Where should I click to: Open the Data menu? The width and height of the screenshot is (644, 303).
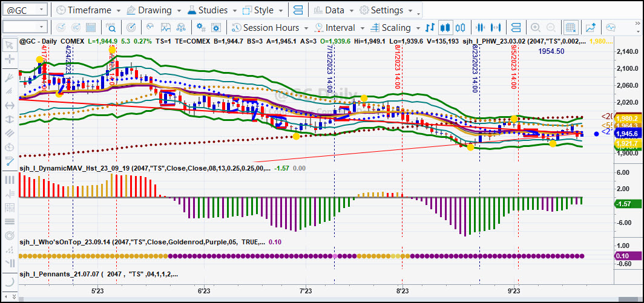[333, 10]
